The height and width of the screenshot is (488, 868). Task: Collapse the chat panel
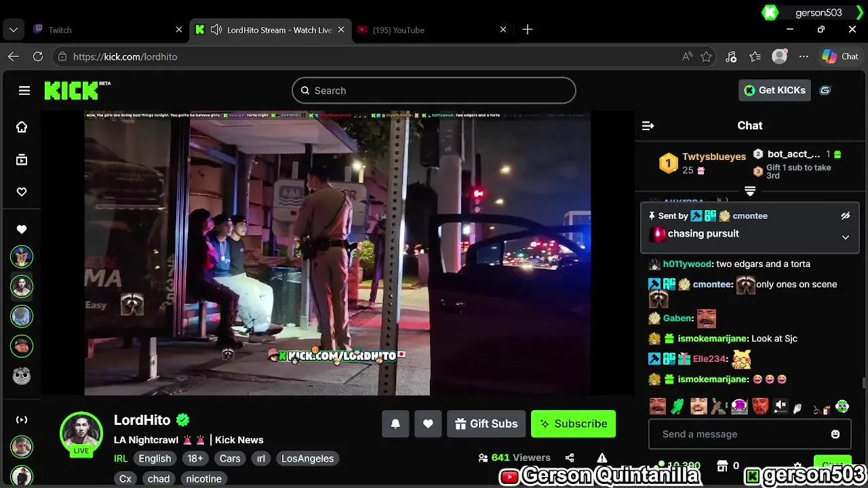648,125
